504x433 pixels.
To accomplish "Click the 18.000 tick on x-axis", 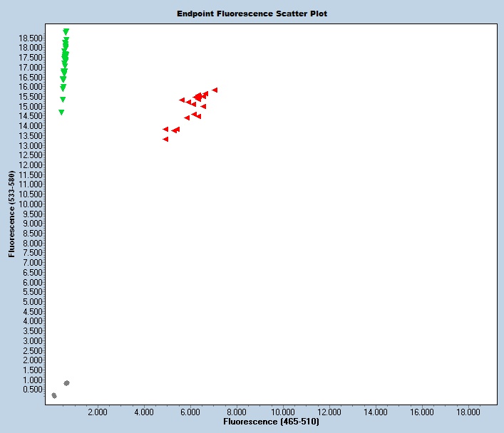I will pos(468,412).
